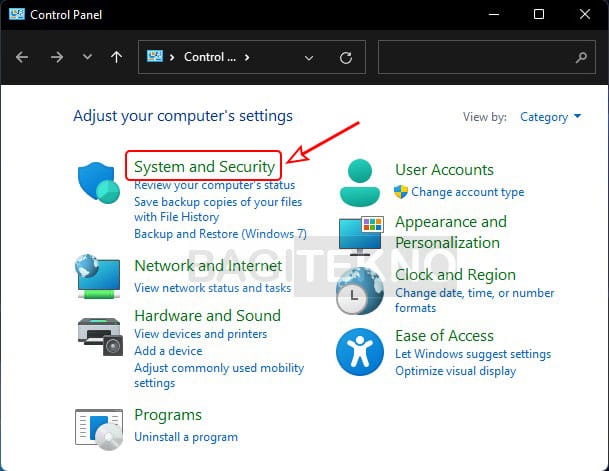Click the search magnifier icon
This screenshot has height=471, width=609.
581,57
